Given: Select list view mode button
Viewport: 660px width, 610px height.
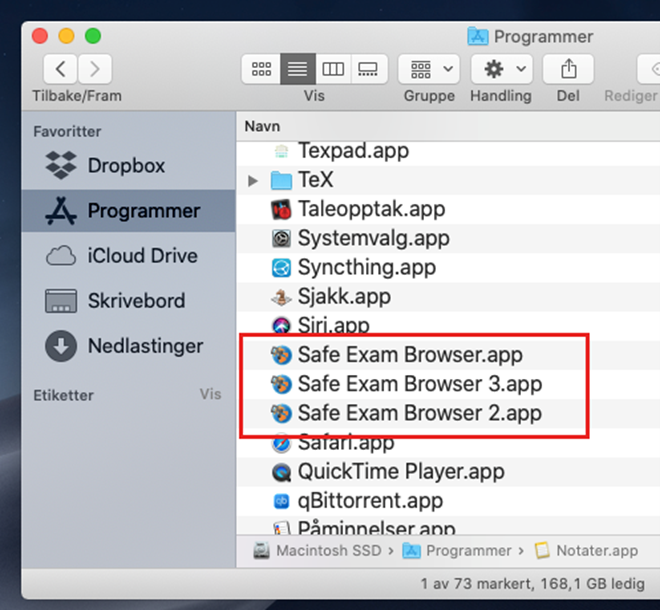Looking at the screenshot, I should click(x=298, y=69).
